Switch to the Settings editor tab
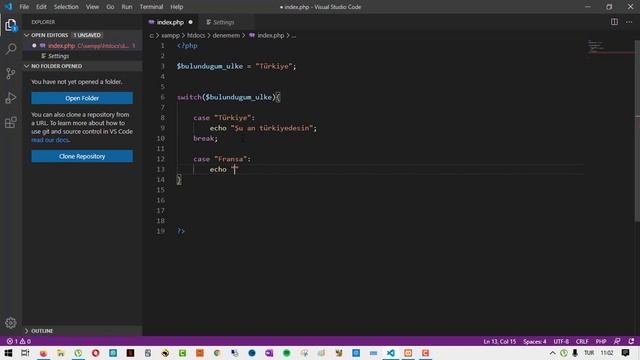The width and height of the screenshot is (640, 360). click(x=224, y=22)
